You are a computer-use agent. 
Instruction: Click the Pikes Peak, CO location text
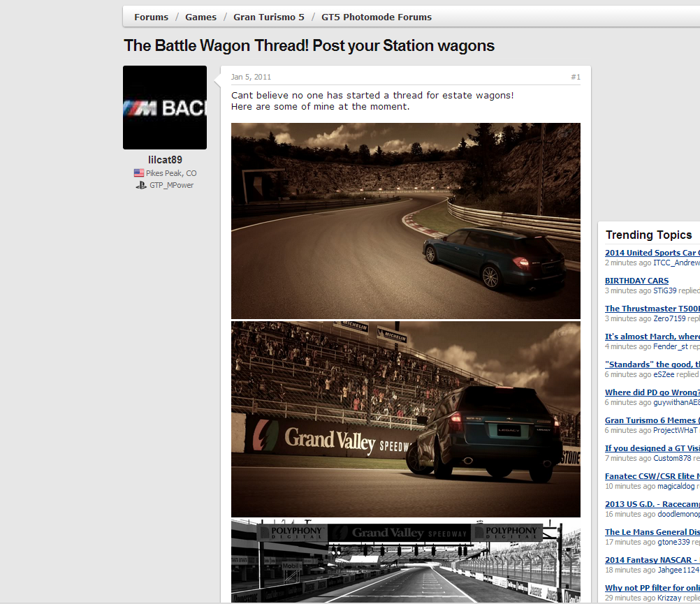tap(171, 173)
